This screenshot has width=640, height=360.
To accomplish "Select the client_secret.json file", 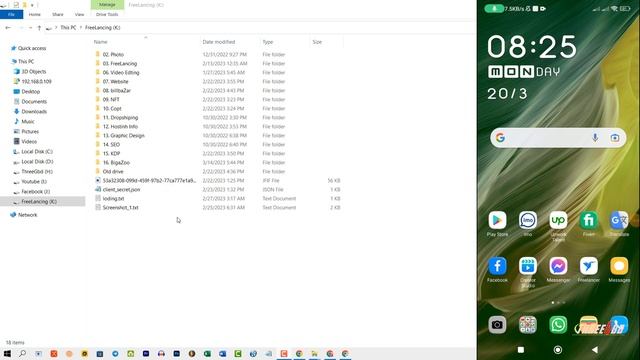I will [121, 189].
